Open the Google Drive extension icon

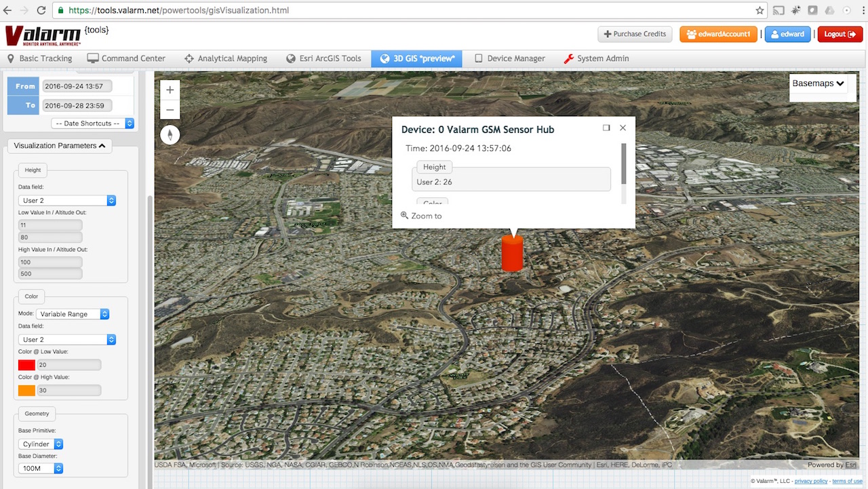click(829, 10)
